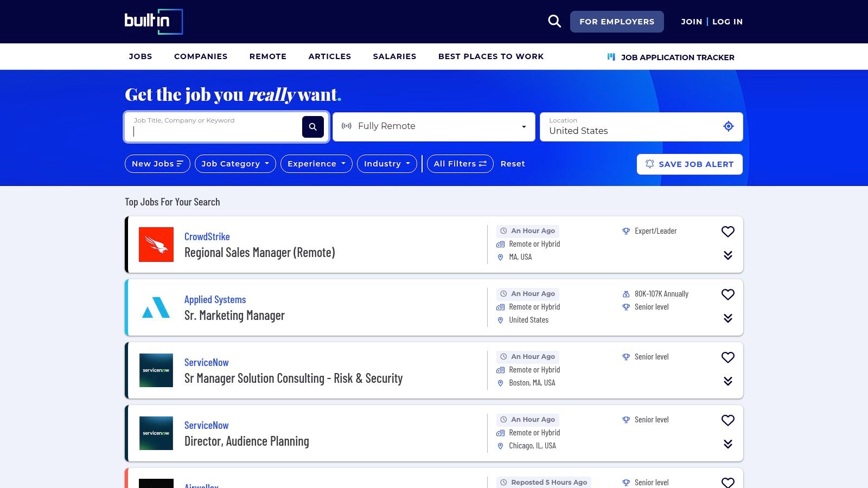Screen dimensions: 868x488
Task: Click the Built In logo
Action: pos(154,22)
